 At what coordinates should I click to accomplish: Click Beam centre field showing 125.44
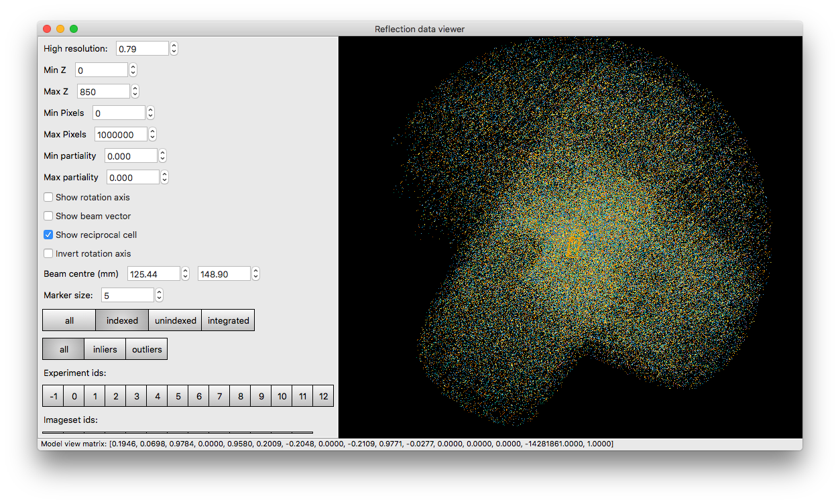[x=154, y=273]
